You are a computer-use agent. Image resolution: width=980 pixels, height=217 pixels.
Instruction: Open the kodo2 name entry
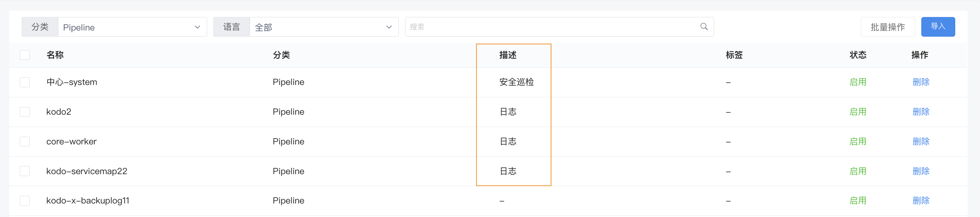(x=59, y=112)
